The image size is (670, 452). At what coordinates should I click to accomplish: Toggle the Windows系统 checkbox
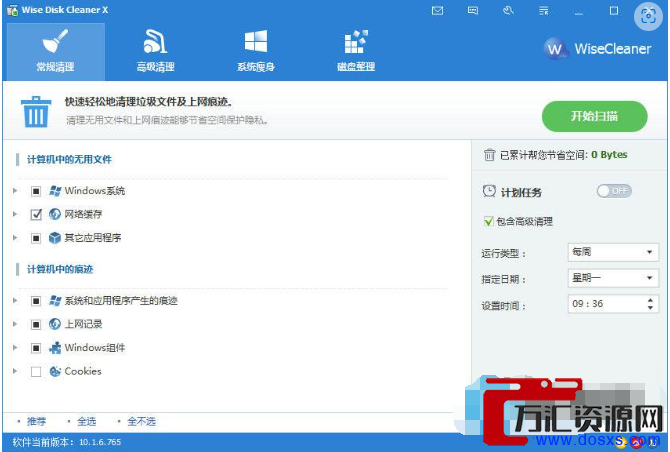coord(36,191)
